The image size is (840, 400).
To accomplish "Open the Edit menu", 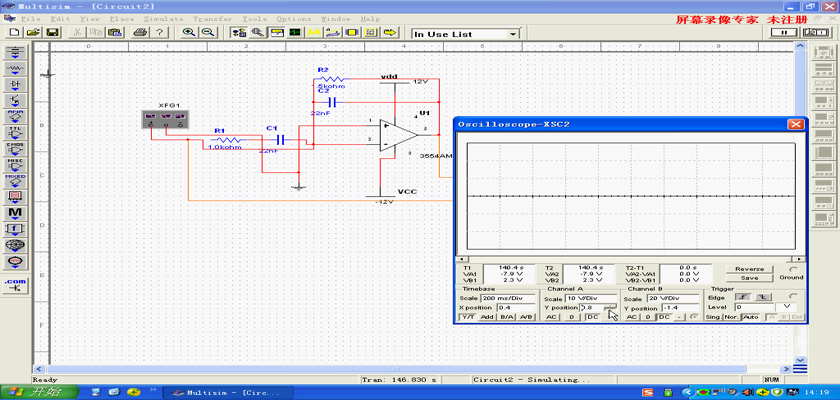I will (61, 19).
